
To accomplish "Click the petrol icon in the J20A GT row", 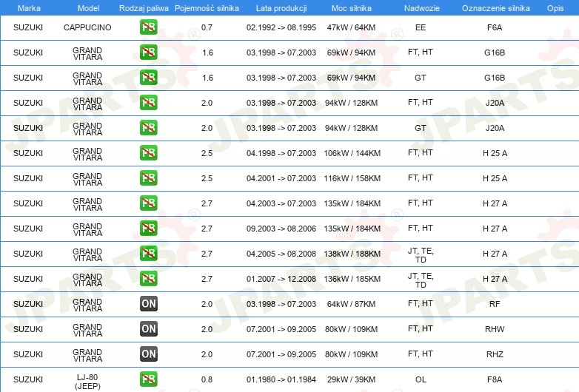I will coord(148,128).
